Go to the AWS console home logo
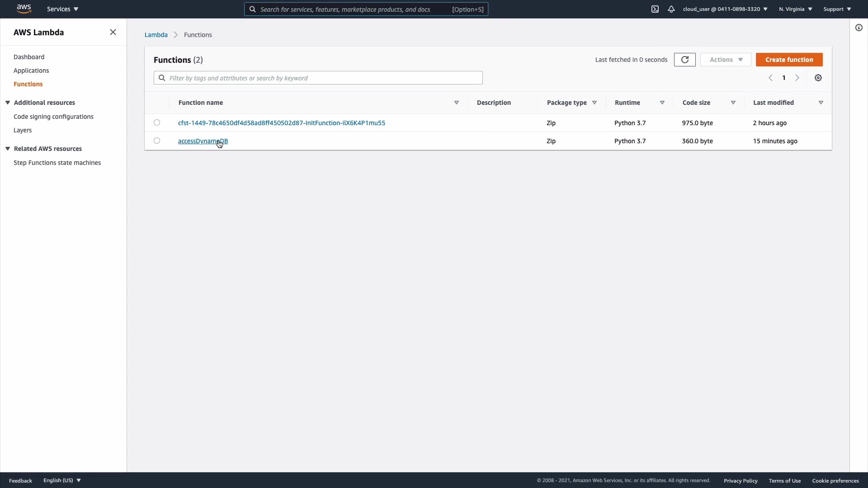The image size is (868, 488). tap(24, 9)
